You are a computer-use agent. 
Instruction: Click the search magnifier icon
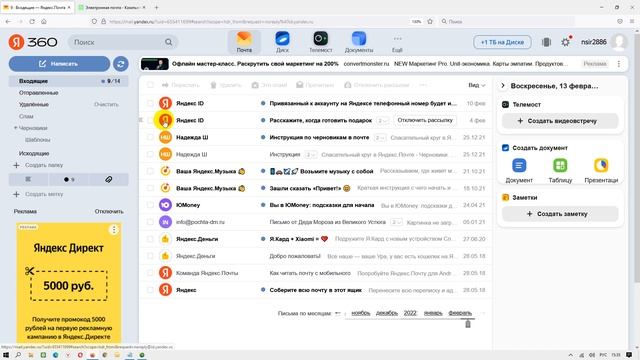(x=169, y=42)
